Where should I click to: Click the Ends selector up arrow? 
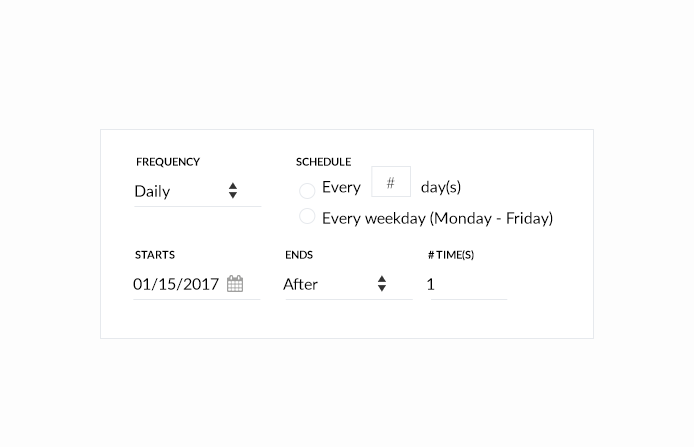(x=381, y=279)
